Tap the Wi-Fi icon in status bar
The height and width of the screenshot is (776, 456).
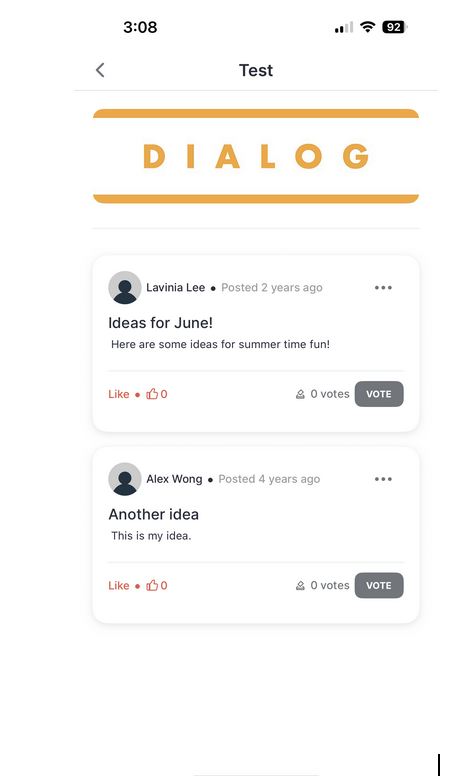tap(367, 27)
